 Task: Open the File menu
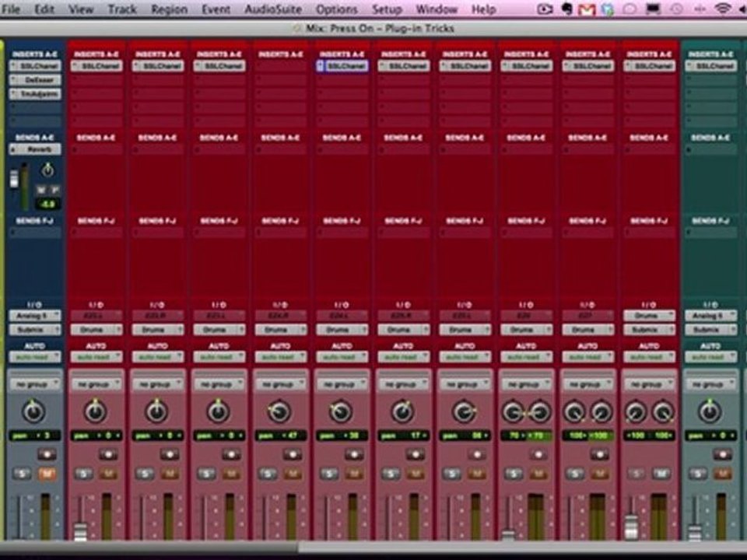[11, 9]
